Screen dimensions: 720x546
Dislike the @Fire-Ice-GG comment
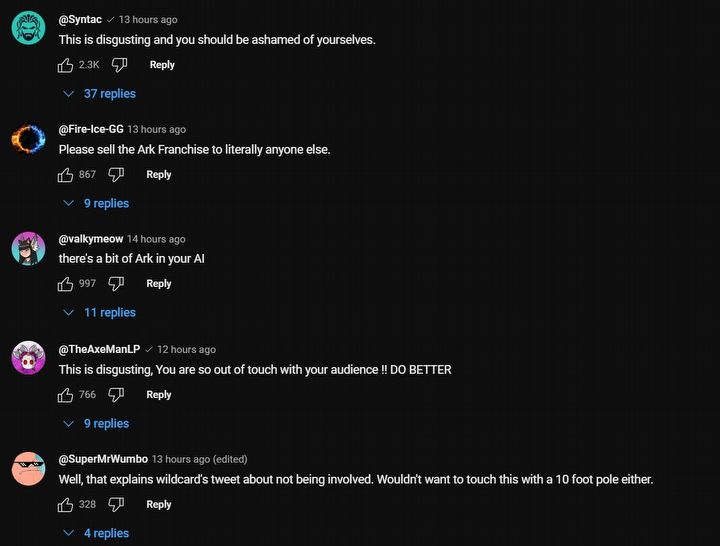tap(116, 175)
